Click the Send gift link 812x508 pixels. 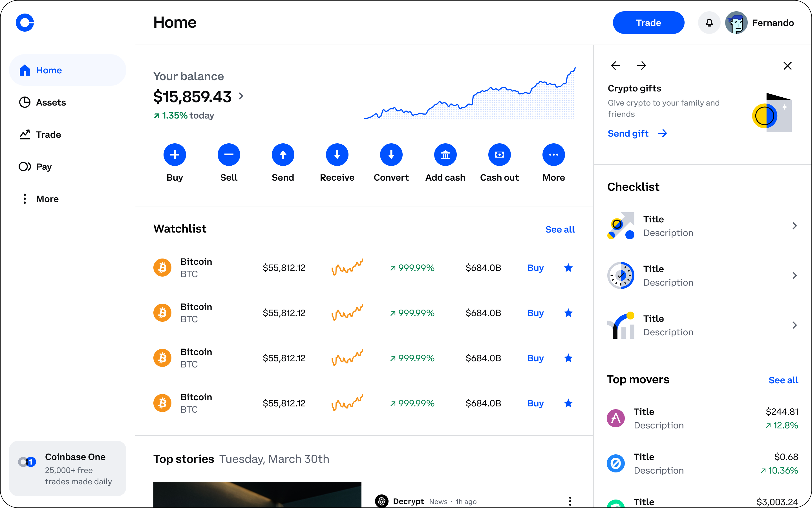[637, 133]
